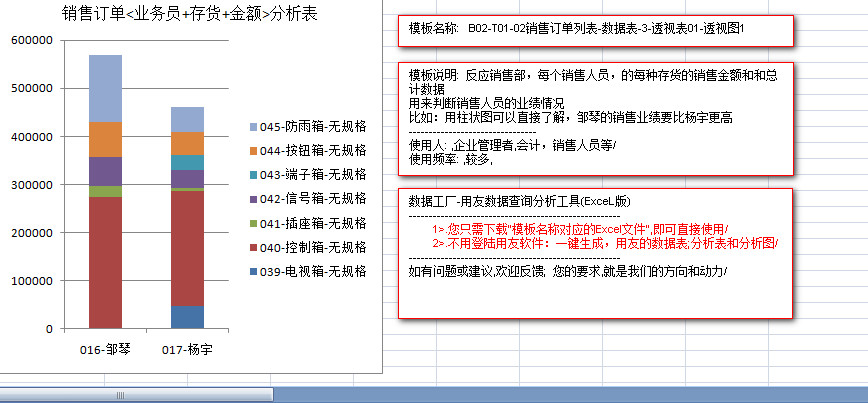This screenshot has width=868, height=403.
Task: Click the purple segment in 杨宇's bar
Action: 187,178
